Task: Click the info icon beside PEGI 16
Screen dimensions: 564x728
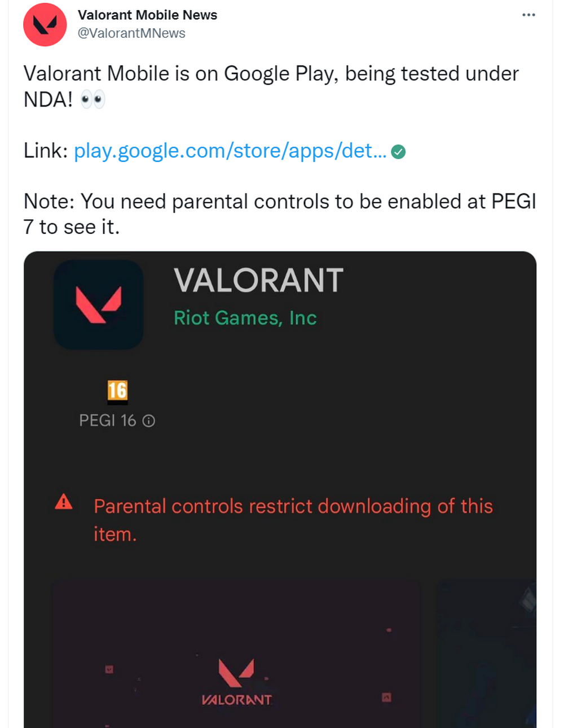Action: point(149,421)
